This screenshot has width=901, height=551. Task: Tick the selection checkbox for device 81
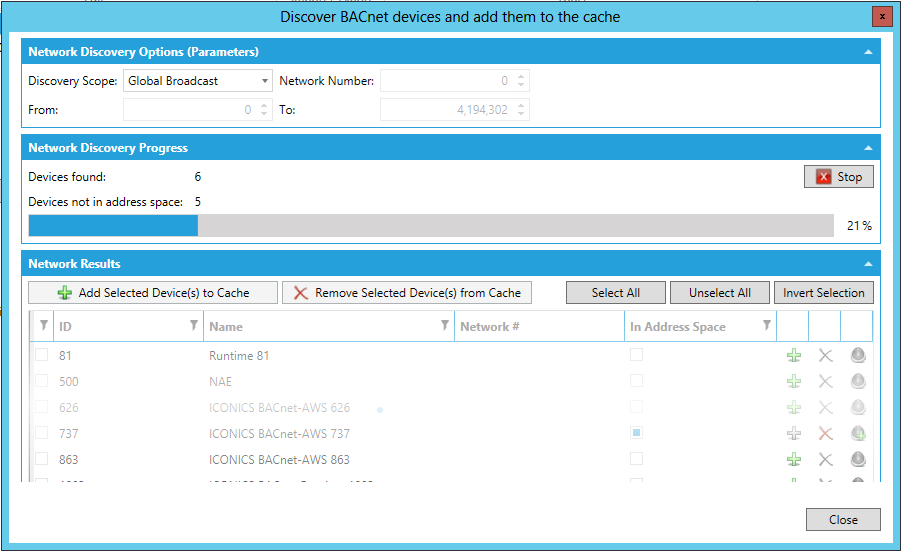[42, 355]
